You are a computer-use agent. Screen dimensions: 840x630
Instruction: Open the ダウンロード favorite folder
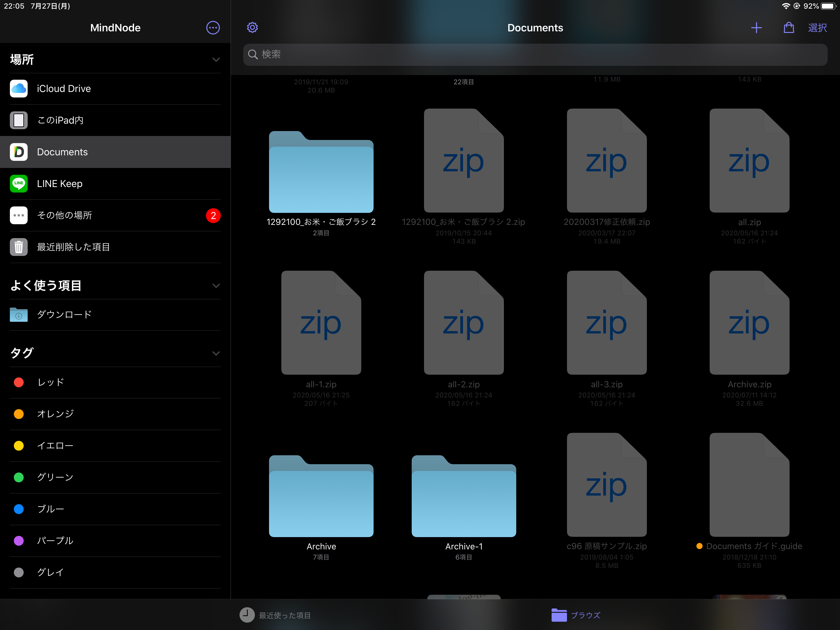115,315
